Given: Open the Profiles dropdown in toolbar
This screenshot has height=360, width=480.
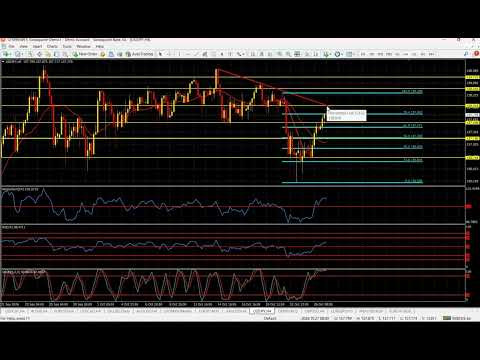Looking at the screenshot, I should tap(18, 54).
